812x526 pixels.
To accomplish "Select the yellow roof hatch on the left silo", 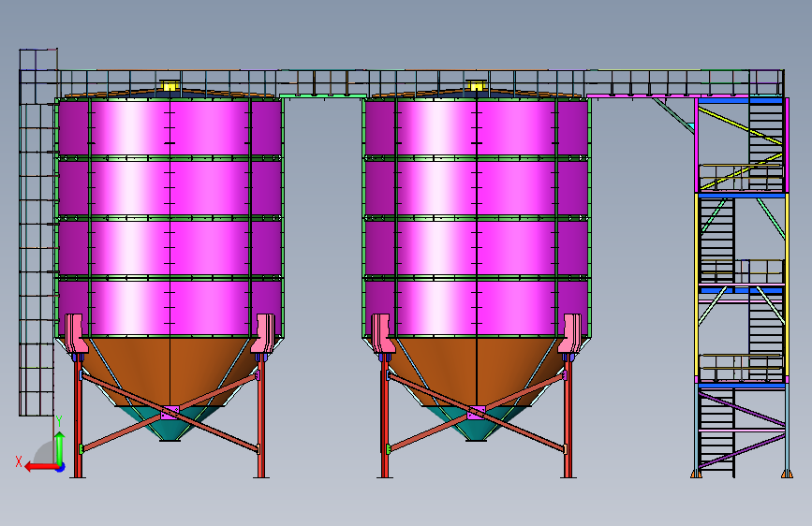I will point(170,85).
